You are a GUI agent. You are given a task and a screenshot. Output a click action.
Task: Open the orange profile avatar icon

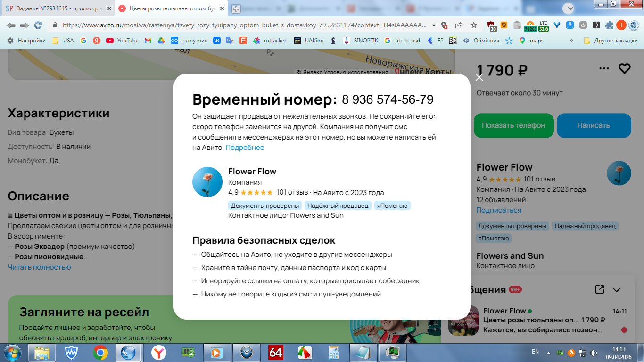[621, 25]
